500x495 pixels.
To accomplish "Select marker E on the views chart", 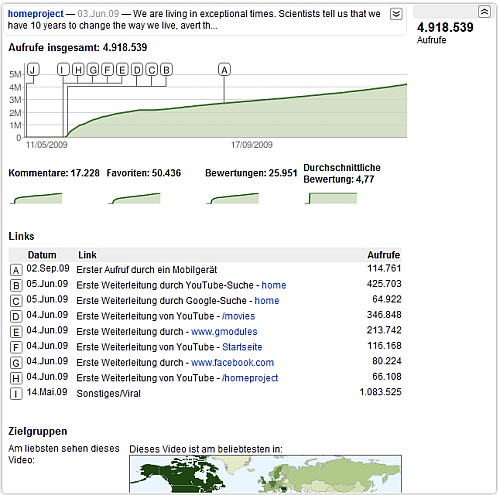I will (122, 70).
